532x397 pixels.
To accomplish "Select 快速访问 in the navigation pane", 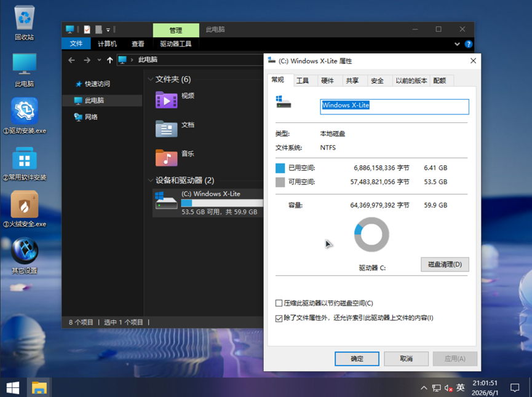I will coord(97,84).
